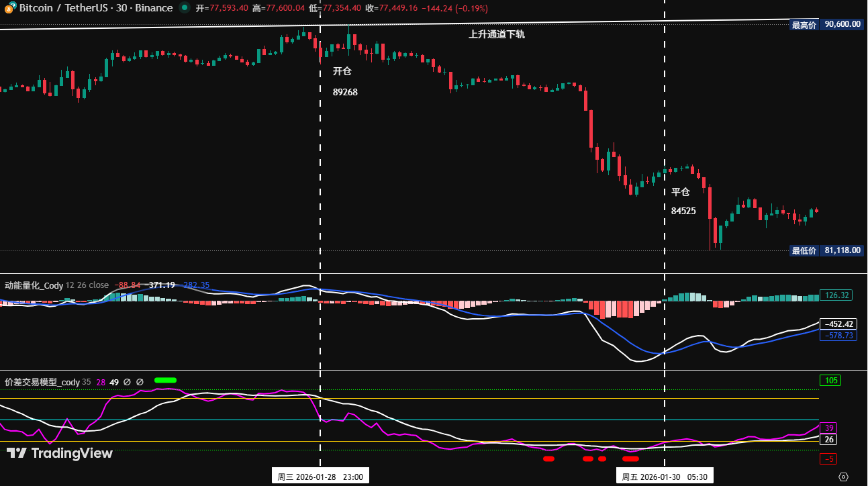Toggle the red signal marker below the oscillator
The image size is (868, 486).
[548, 458]
